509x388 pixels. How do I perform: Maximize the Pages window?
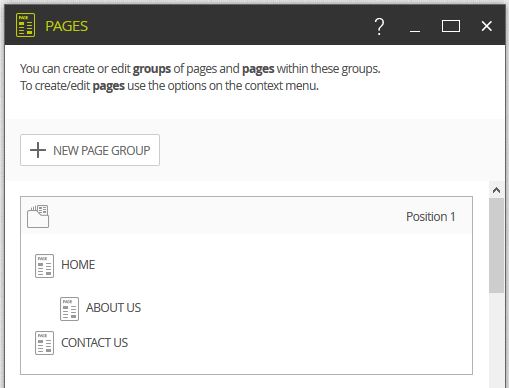(451, 26)
